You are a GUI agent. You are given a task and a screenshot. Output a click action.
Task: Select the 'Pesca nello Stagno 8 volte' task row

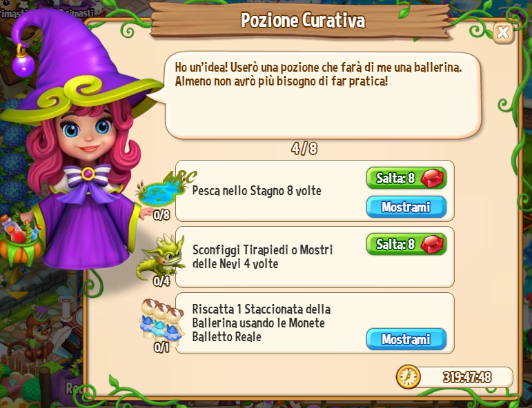(x=315, y=191)
